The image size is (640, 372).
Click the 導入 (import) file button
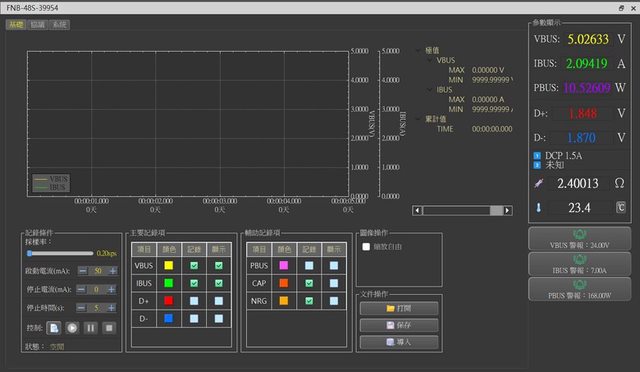(399, 342)
